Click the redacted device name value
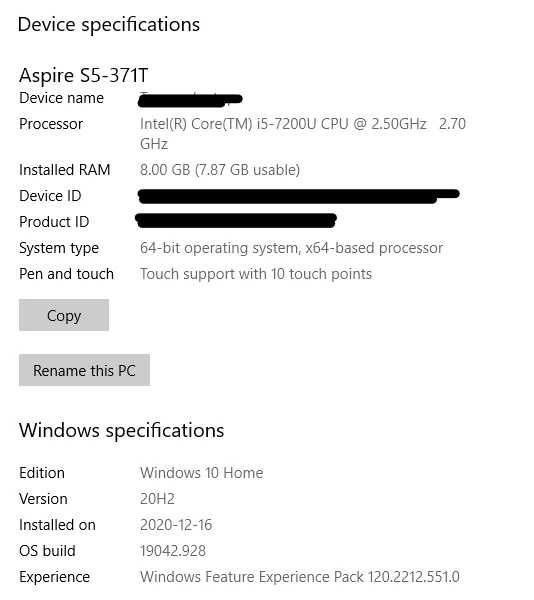This screenshot has width=534, height=600. pyautogui.click(x=190, y=99)
